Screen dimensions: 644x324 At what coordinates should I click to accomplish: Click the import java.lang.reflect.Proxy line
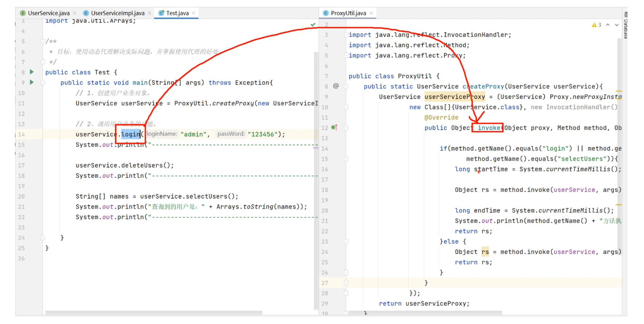click(407, 55)
